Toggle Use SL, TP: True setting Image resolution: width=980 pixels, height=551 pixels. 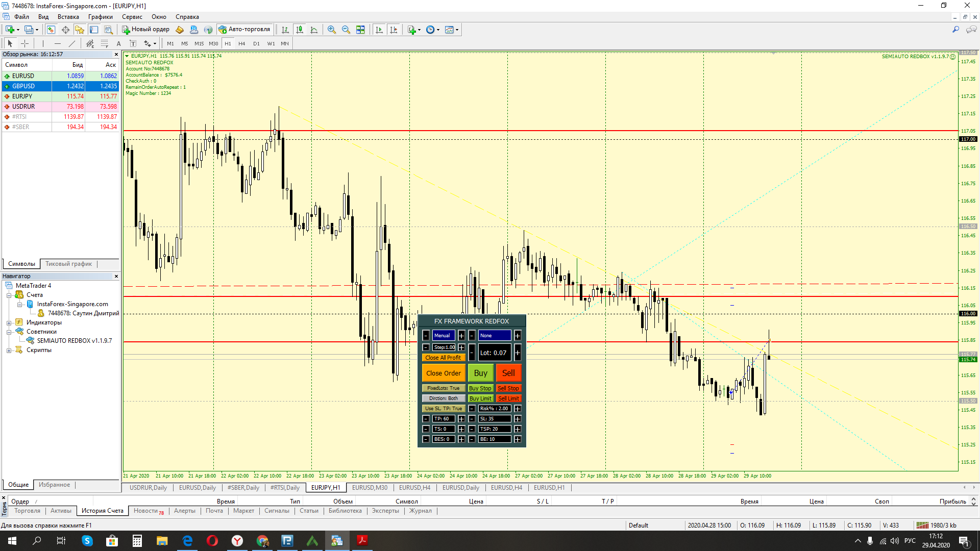[x=444, y=409]
